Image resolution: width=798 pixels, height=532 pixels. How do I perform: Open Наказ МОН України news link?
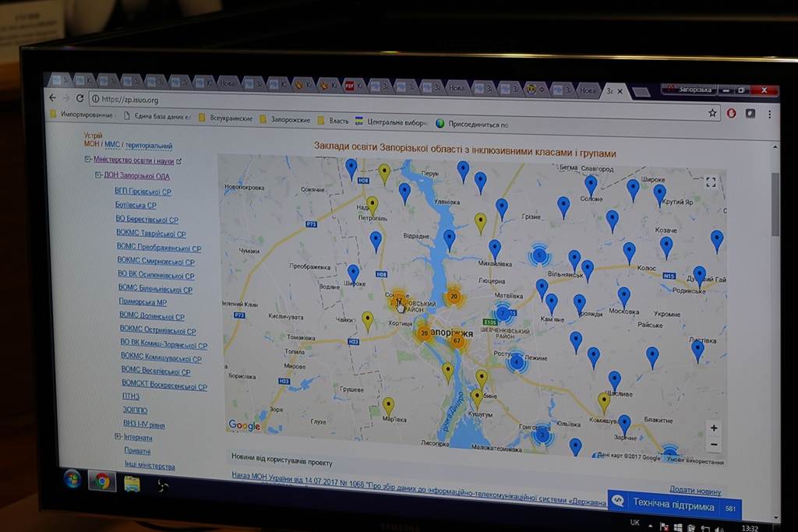click(418, 489)
